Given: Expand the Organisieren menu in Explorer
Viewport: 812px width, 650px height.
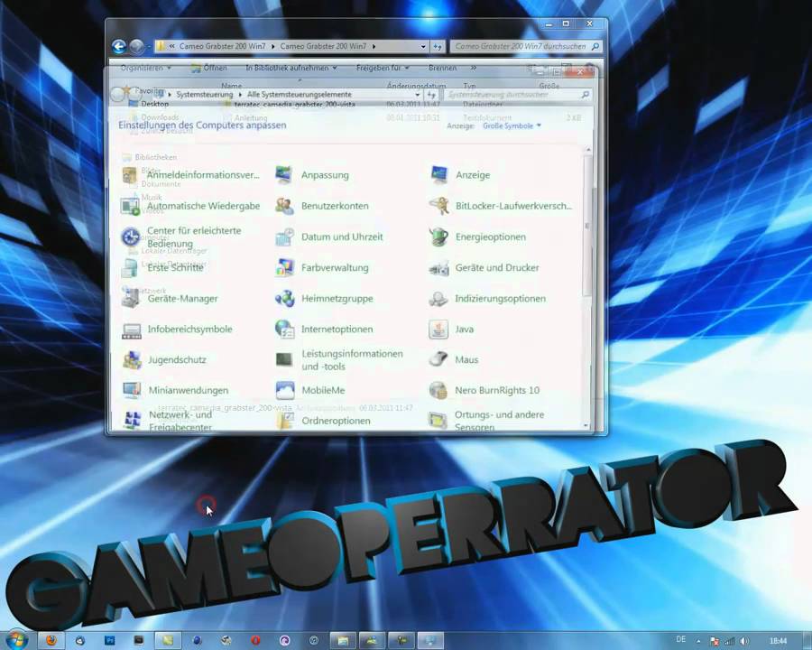Looking at the screenshot, I should click(145, 68).
